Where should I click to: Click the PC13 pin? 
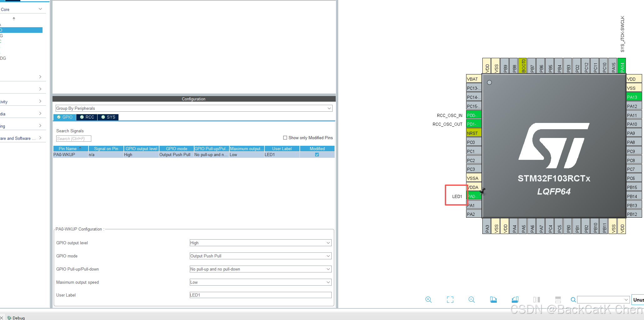[x=474, y=88]
